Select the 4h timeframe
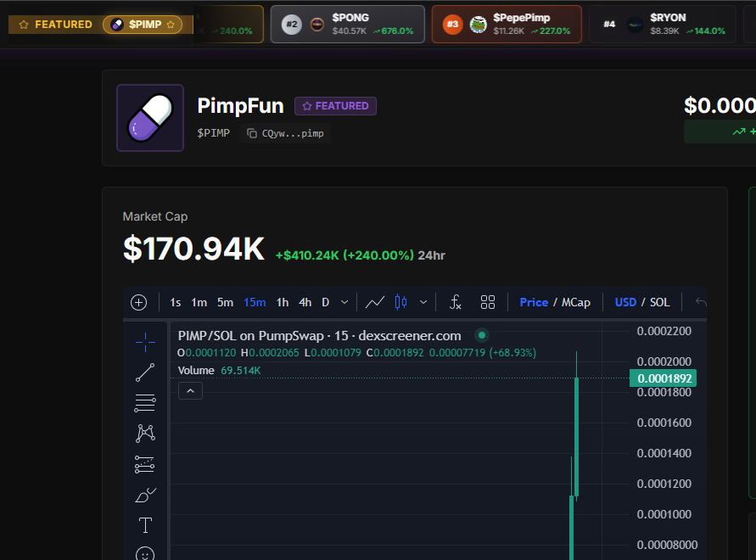Viewport: 756px width, 560px height. pyautogui.click(x=305, y=302)
